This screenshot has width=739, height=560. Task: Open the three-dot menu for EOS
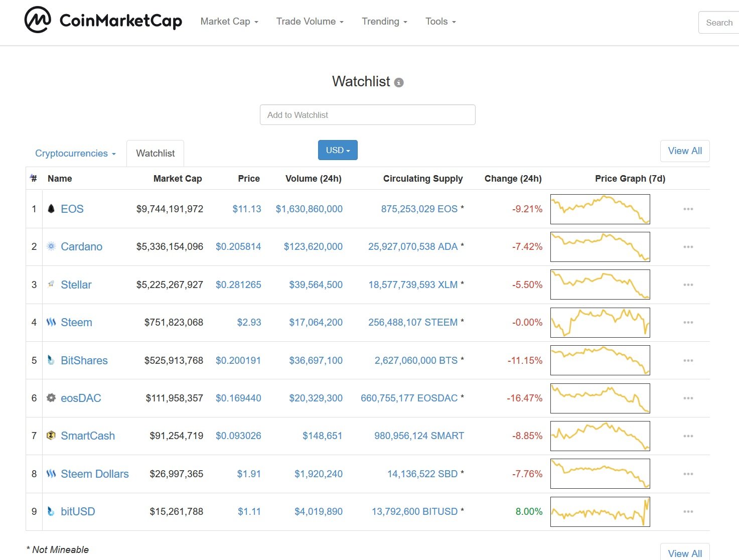tap(688, 209)
